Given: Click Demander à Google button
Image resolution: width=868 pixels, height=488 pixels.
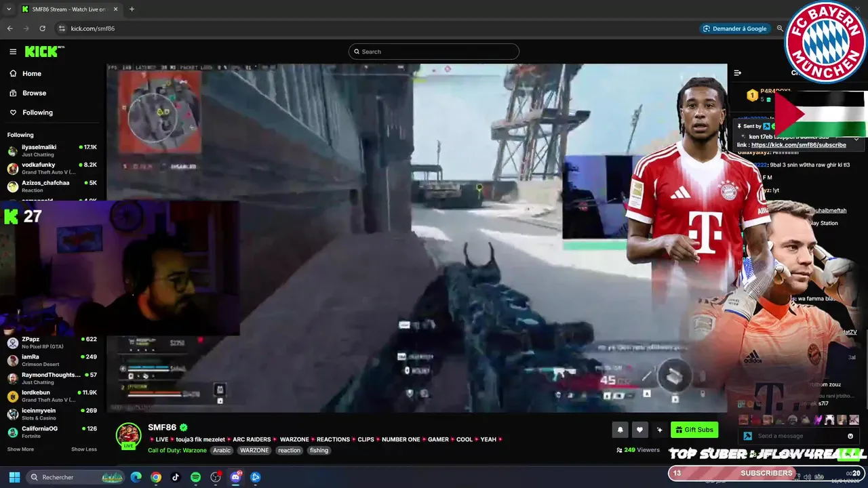Looking at the screenshot, I should tap(734, 28).
